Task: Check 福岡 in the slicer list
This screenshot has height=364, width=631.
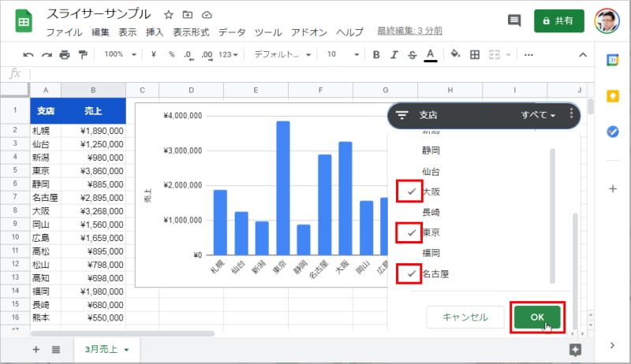Action: pyautogui.click(x=431, y=253)
